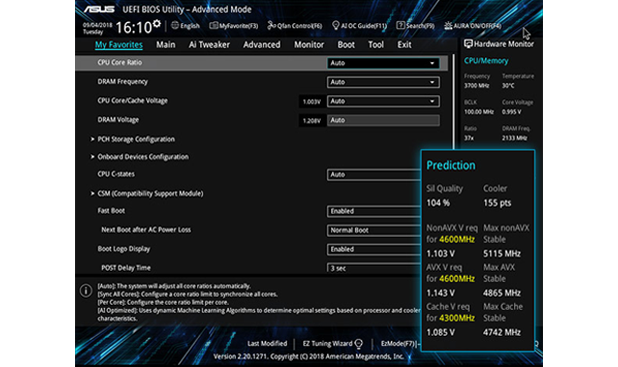This screenshot has width=618, height=367.
Task: Click the Qfan Control(F6) label
Action: click(300, 26)
